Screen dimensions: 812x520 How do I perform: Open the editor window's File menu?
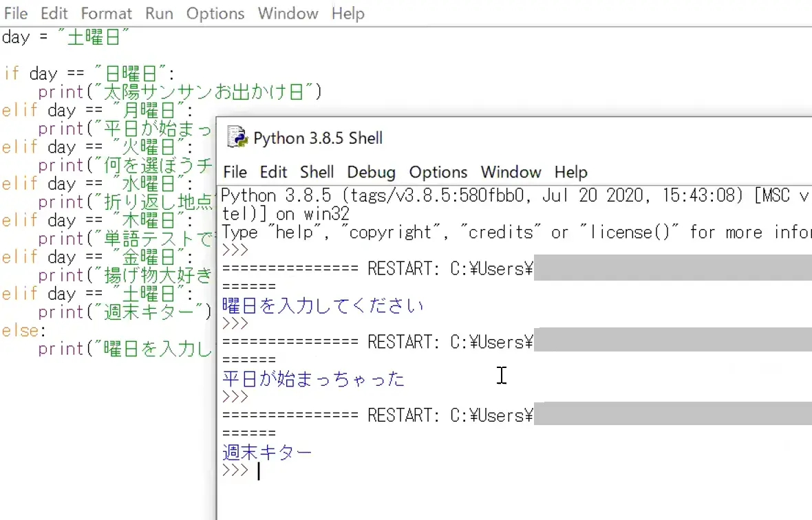coord(16,14)
